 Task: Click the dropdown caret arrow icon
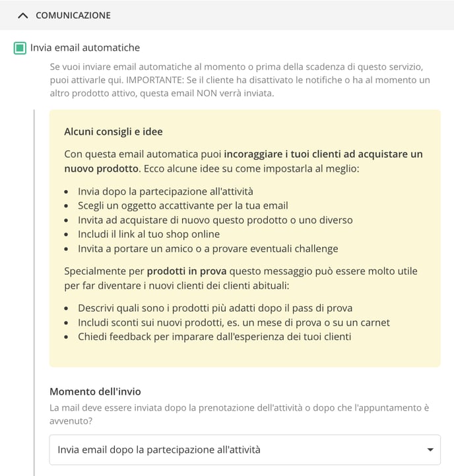(x=430, y=450)
